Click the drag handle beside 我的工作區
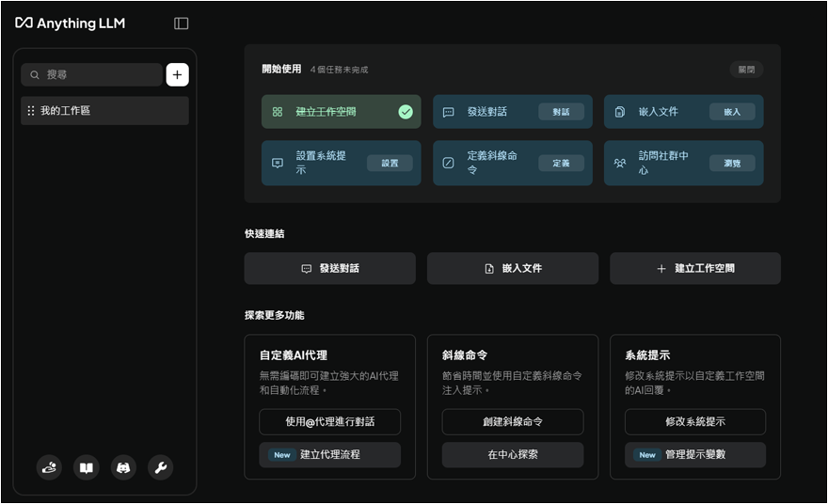Viewport: 828px width, 504px height. tap(31, 111)
